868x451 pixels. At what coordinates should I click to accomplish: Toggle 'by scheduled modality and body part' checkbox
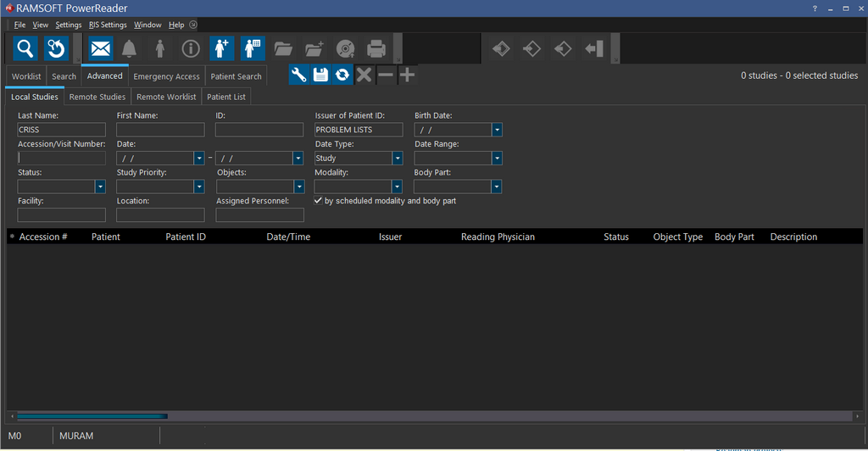click(318, 201)
